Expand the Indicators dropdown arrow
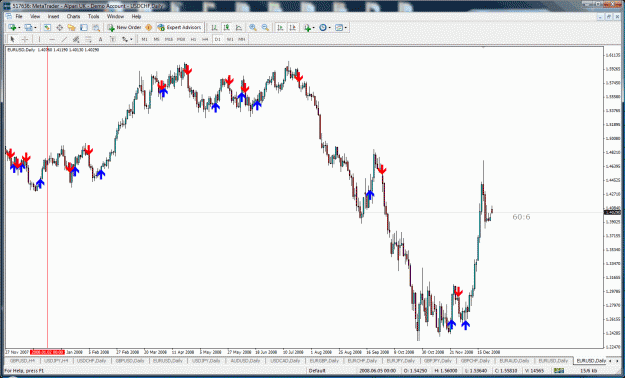 (x=314, y=28)
